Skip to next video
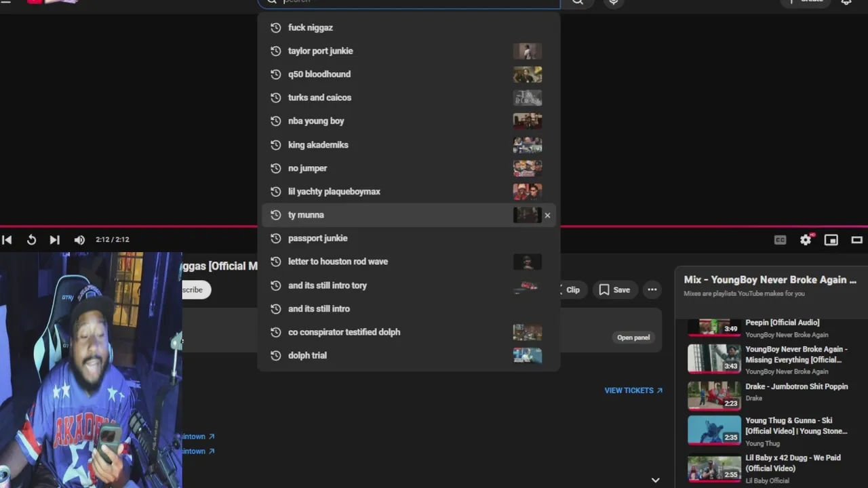The image size is (868, 488). point(55,240)
